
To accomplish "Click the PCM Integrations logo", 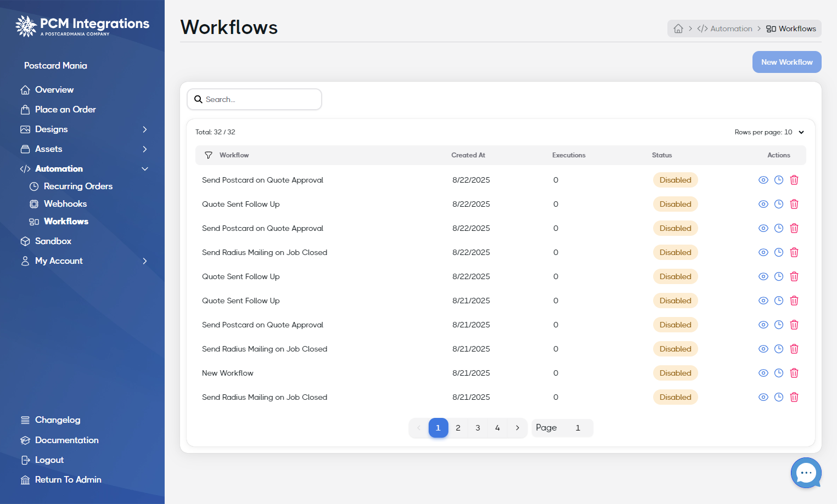I will point(82,26).
